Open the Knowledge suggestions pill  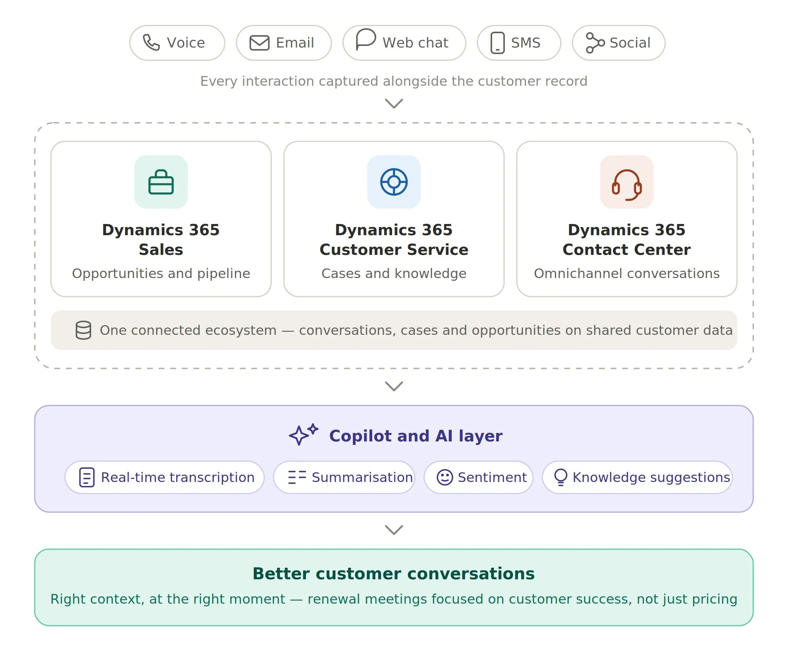tap(637, 477)
